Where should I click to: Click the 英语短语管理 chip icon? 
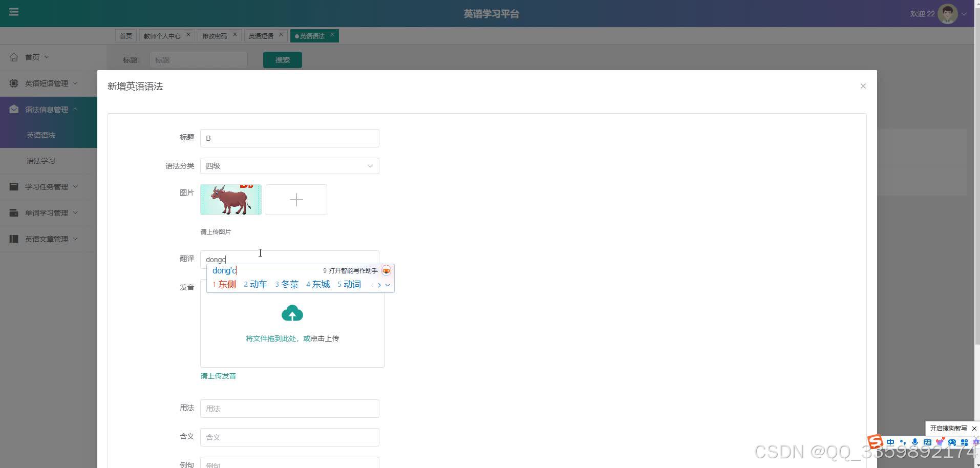tap(14, 83)
